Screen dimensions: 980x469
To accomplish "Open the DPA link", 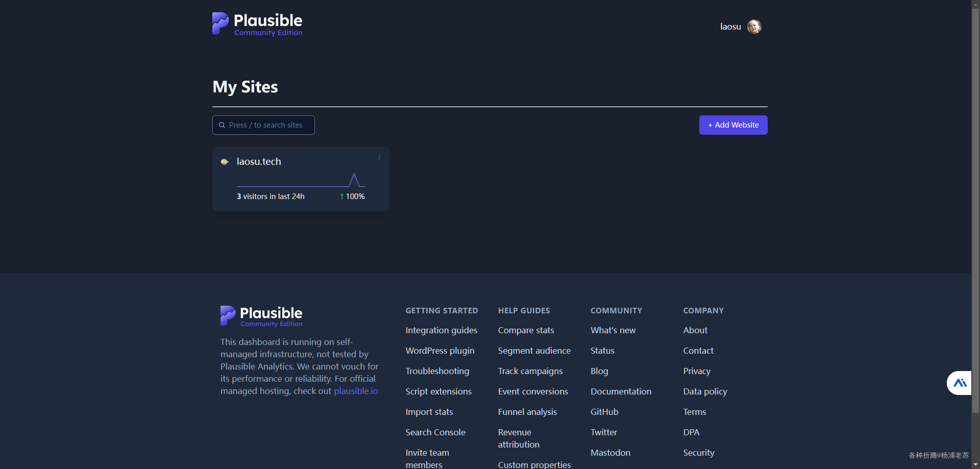I will coord(691,432).
